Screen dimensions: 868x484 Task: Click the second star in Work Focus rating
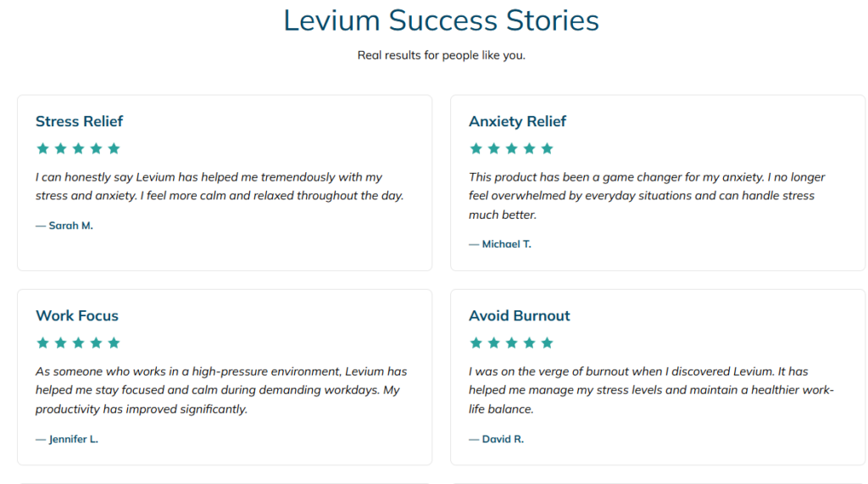60,343
